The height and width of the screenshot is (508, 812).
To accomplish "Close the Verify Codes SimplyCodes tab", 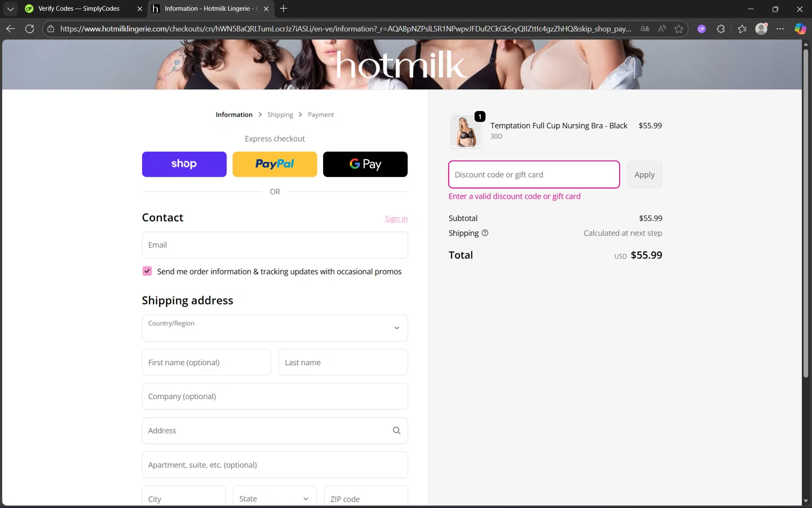I will [x=140, y=9].
